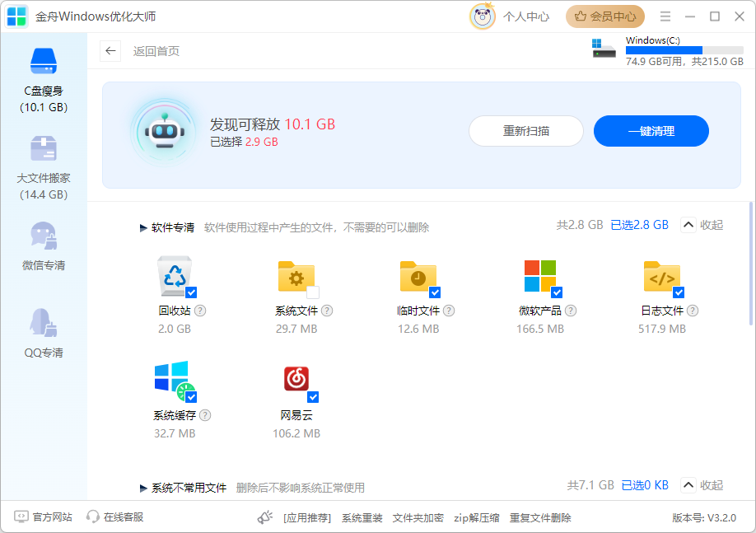Click the help icon next to 临时文件
756x533 pixels.
click(449, 311)
